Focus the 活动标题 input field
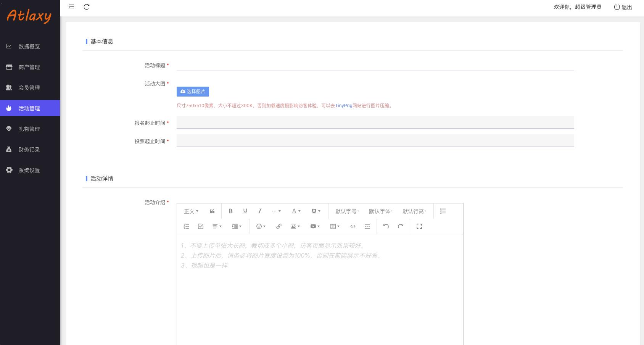Screen dimensions: 644x345 click(375, 65)
